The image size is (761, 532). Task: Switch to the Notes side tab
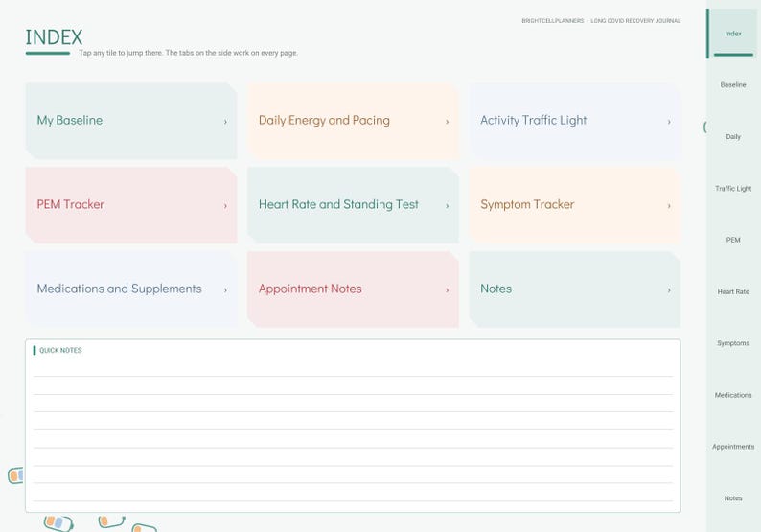click(x=733, y=498)
